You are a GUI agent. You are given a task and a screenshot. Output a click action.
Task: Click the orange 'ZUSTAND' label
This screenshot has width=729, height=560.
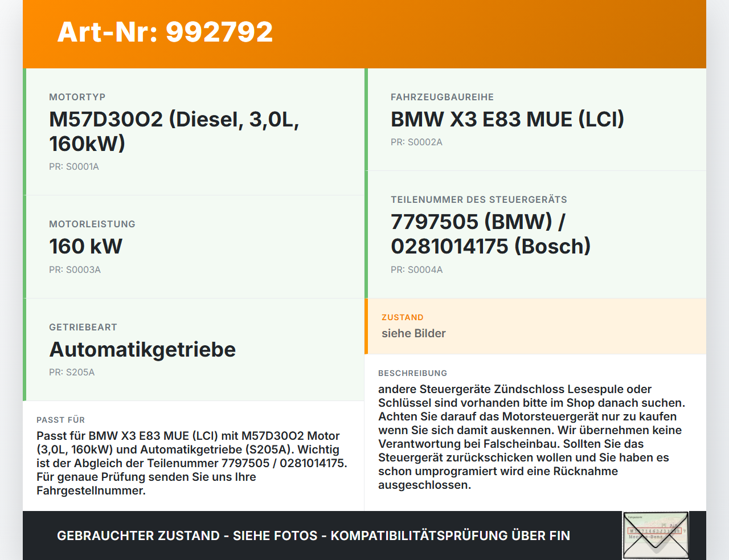[403, 317]
